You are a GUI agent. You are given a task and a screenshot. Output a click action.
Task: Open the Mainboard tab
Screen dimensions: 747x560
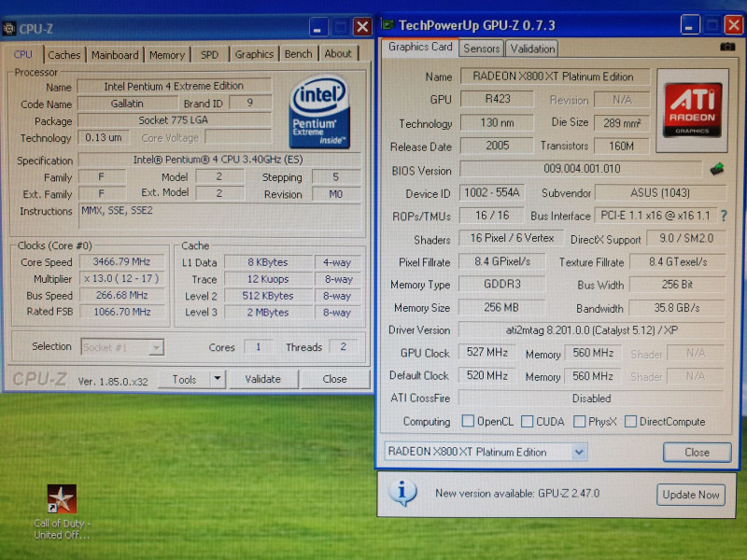coord(115,55)
